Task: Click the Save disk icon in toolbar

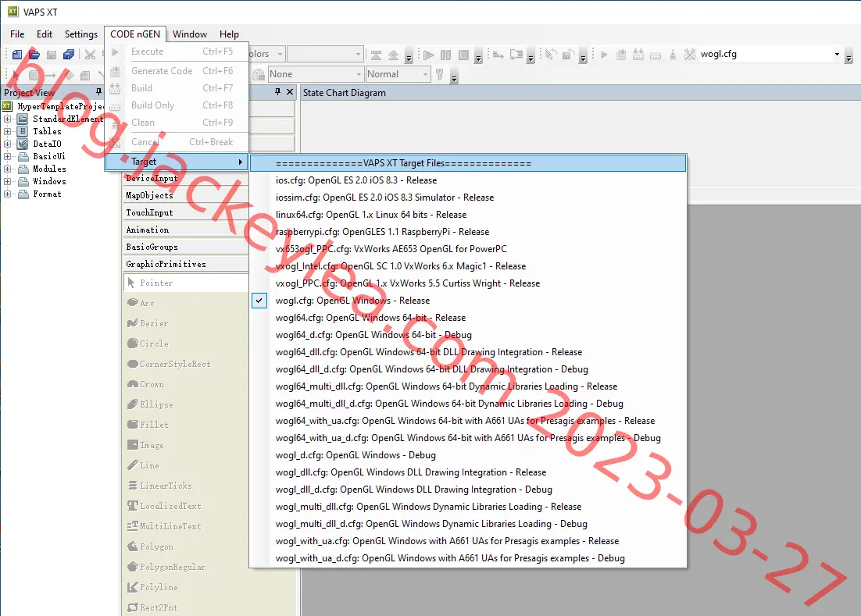Action: 52,55
